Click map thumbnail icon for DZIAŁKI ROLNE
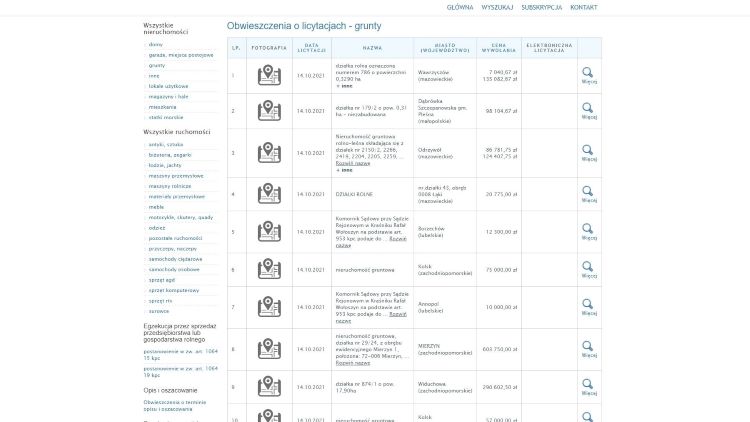The image size is (750, 422). [269, 193]
